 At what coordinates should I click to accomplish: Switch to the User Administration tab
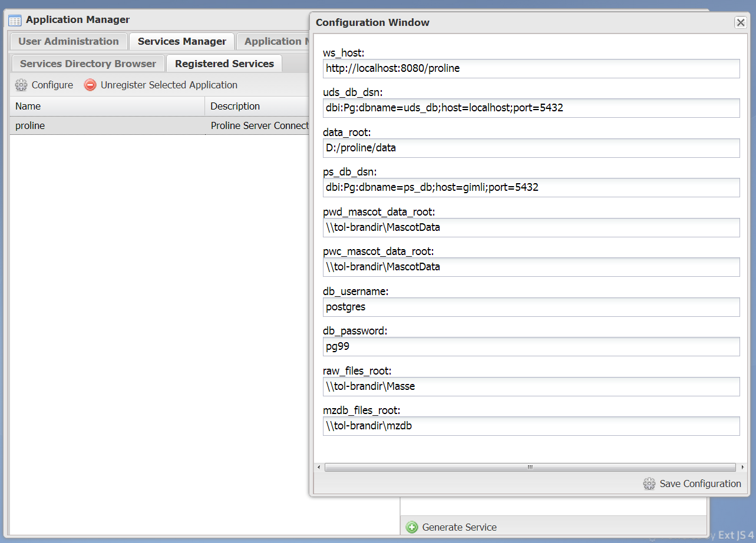68,41
